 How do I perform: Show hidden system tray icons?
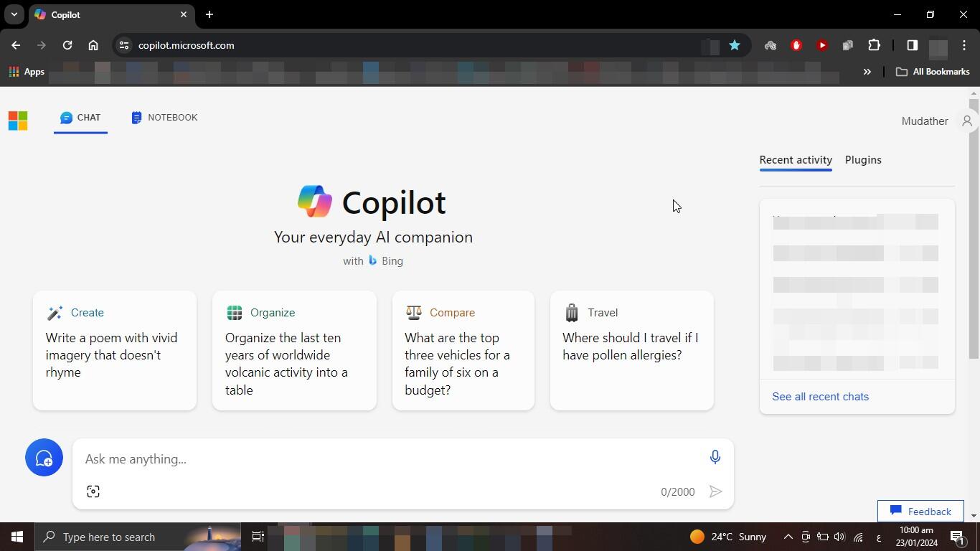pos(788,537)
